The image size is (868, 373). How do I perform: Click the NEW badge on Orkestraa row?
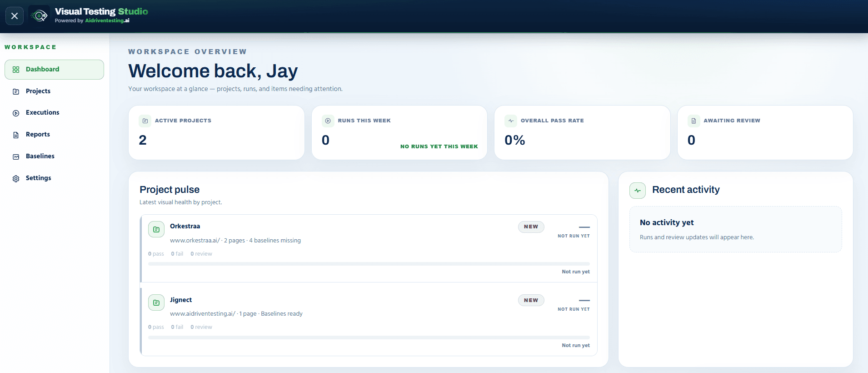[x=531, y=227]
